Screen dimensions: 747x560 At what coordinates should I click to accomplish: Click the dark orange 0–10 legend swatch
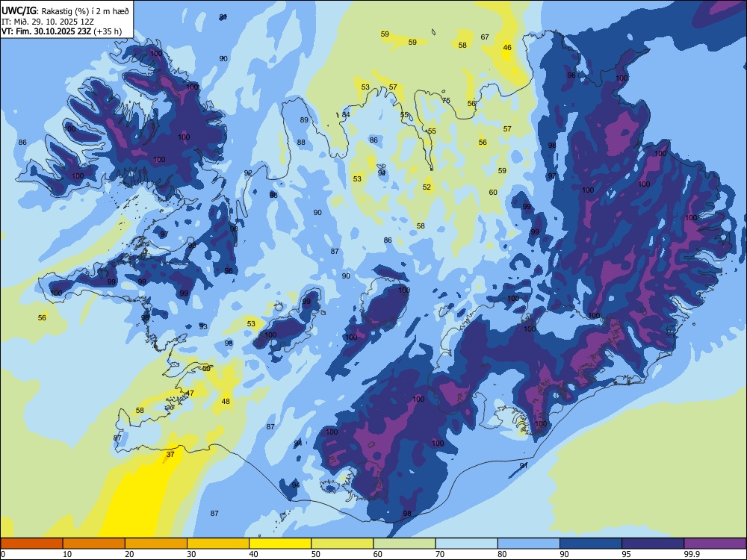tap(31, 544)
